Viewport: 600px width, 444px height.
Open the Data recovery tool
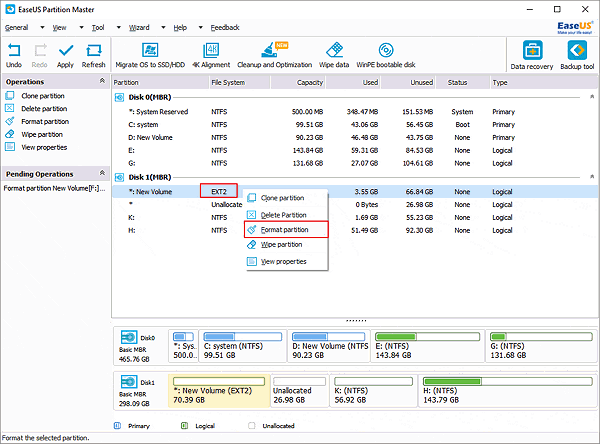pos(532,56)
